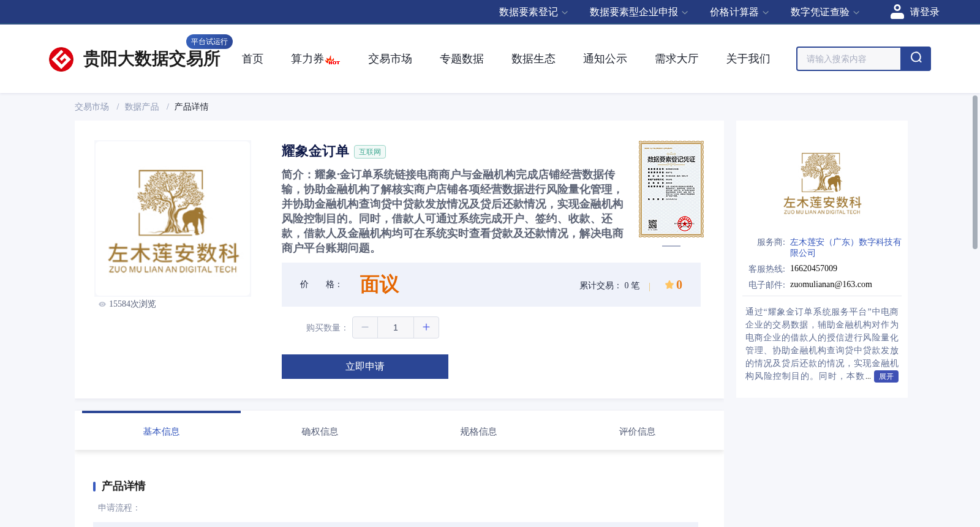
Task: Click the 互联网 category tag
Action: click(x=370, y=152)
